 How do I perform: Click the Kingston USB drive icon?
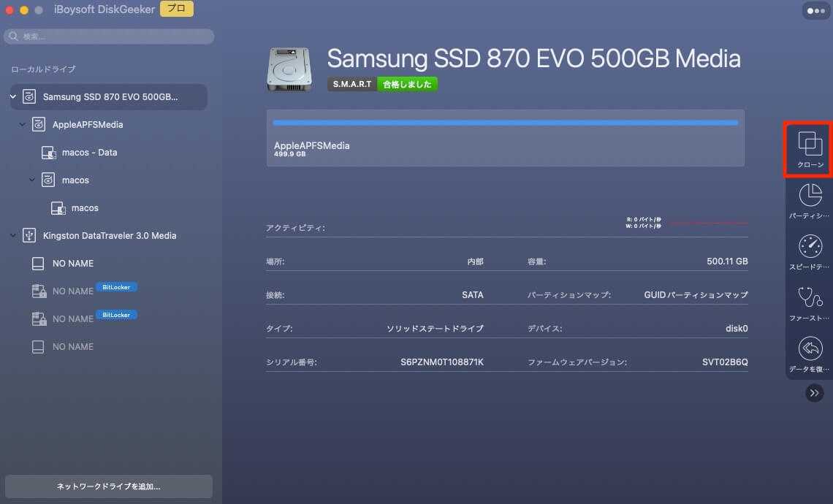tap(29, 235)
